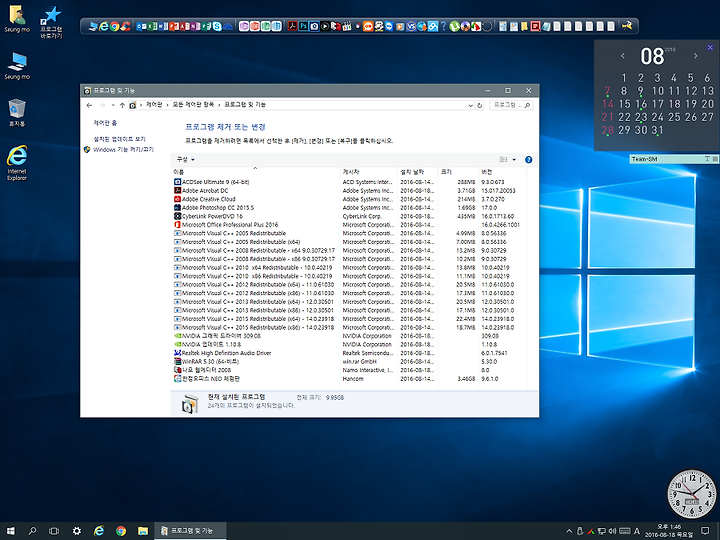720x540 pixels.
Task: Select WinRAR 5.30 entry
Action: pos(349,362)
